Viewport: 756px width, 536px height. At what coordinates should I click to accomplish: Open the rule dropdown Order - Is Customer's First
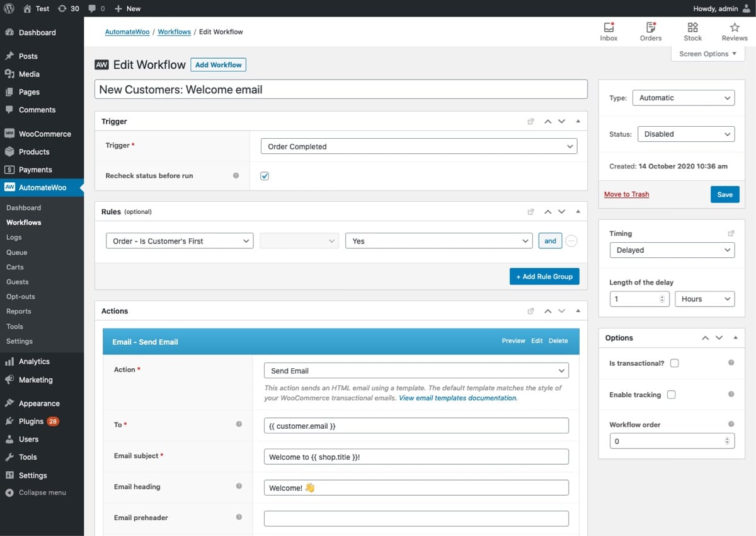(x=180, y=241)
